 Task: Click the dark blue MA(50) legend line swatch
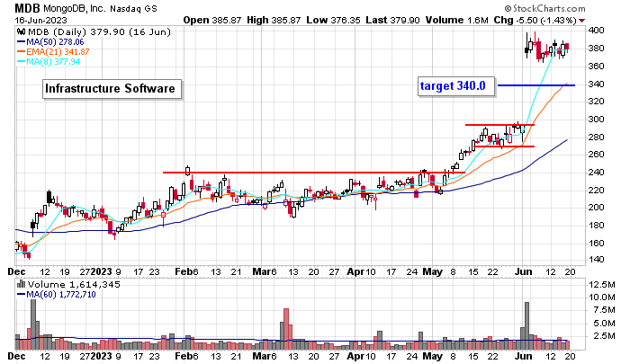[22, 41]
